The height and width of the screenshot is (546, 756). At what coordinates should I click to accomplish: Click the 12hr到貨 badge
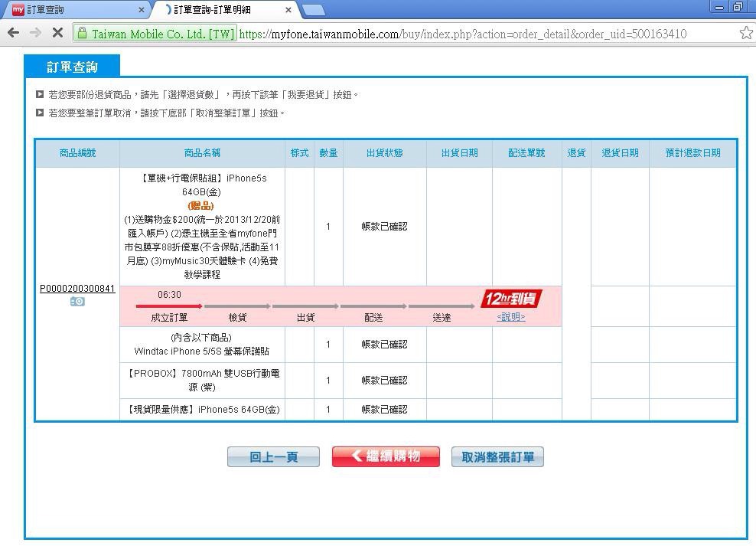pos(511,299)
